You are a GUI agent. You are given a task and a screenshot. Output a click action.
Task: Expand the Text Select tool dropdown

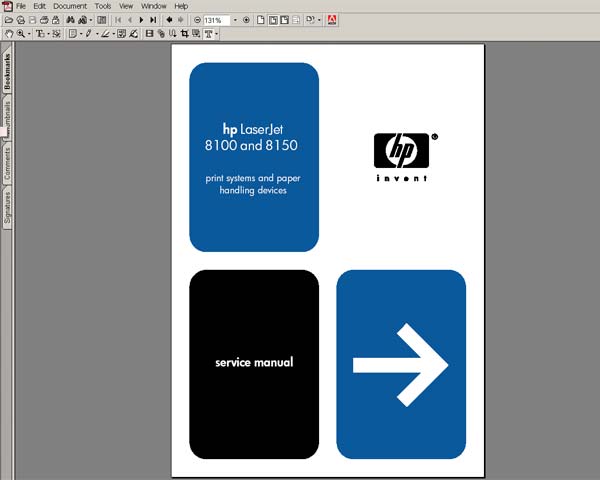pos(48,34)
